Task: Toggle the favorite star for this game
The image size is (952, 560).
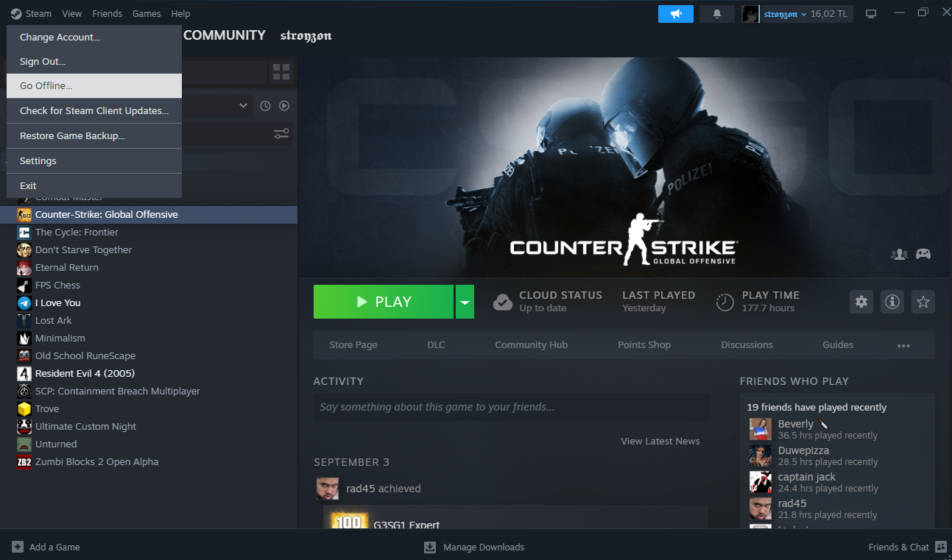Action: tap(923, 302)
